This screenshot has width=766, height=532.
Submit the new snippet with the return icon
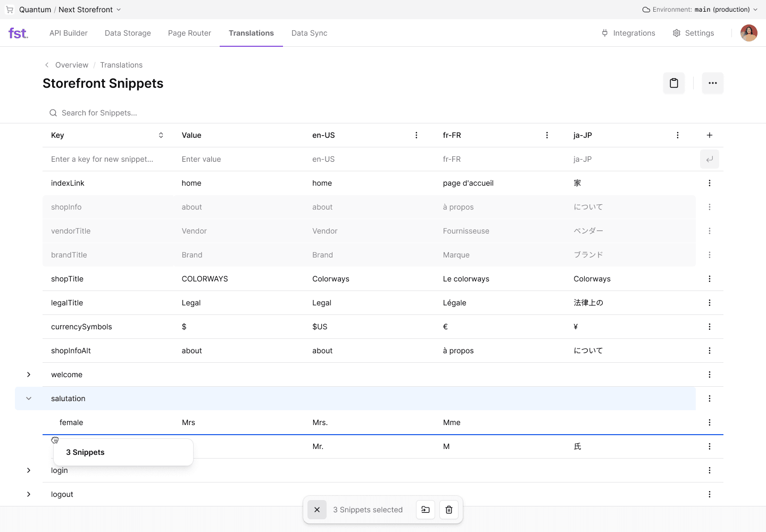[710, 159]
